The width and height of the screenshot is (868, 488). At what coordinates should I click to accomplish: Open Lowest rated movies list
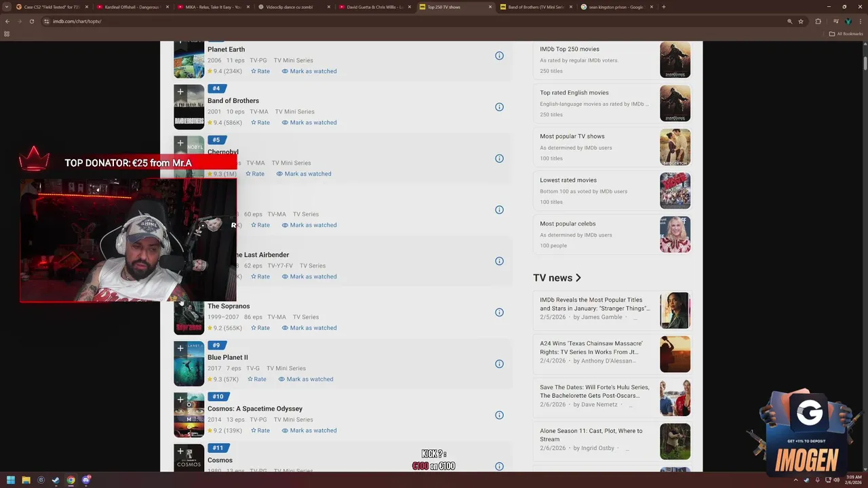(x=568, y=180)
